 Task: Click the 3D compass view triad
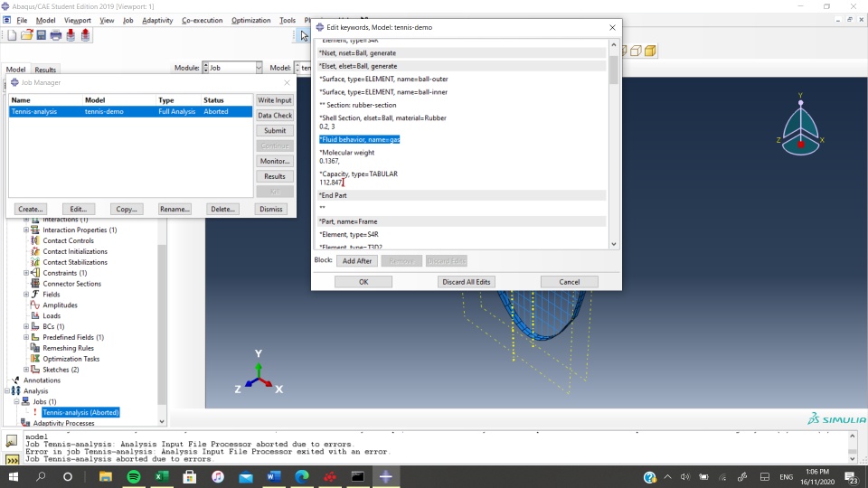pyautogui.click(x=800, y=127)
